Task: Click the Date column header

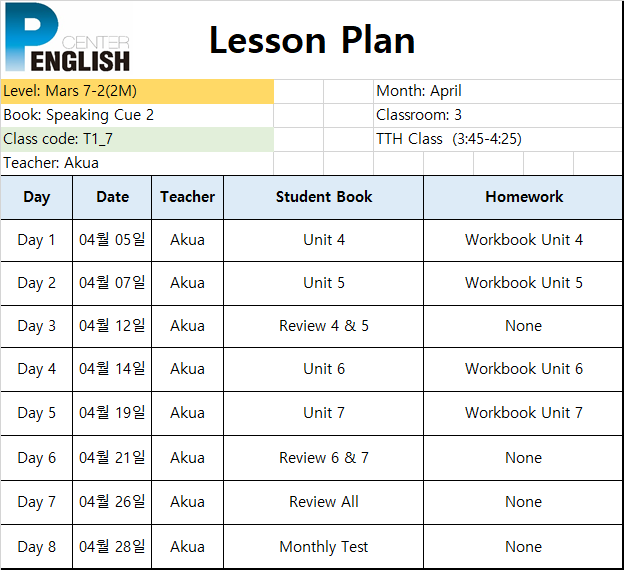Action: tap(112, 197)
